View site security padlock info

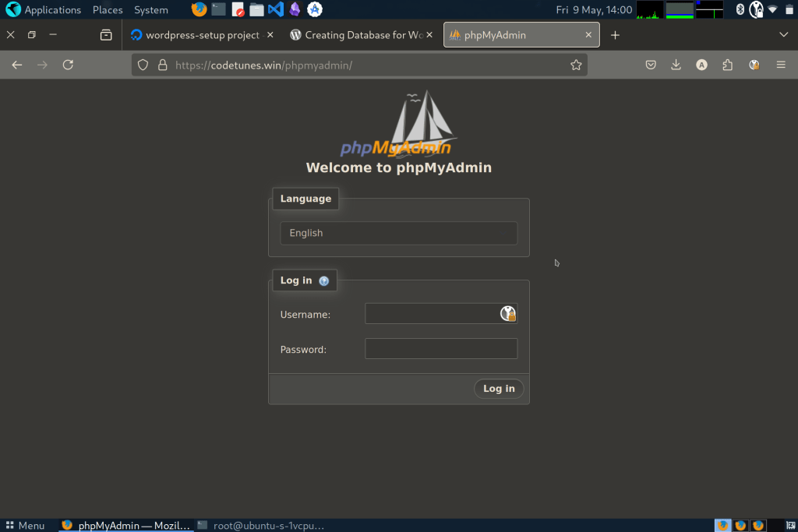click(x=162, y=65)
